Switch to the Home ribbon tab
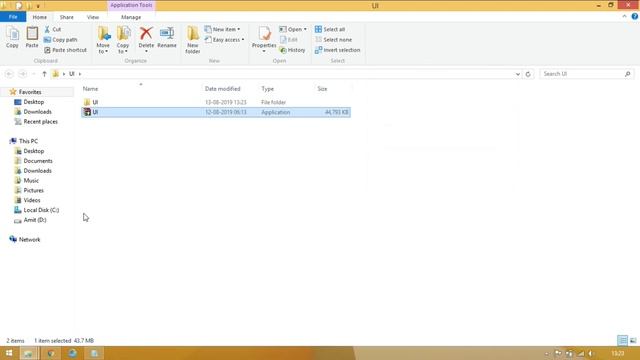 [x=40, y=17]
